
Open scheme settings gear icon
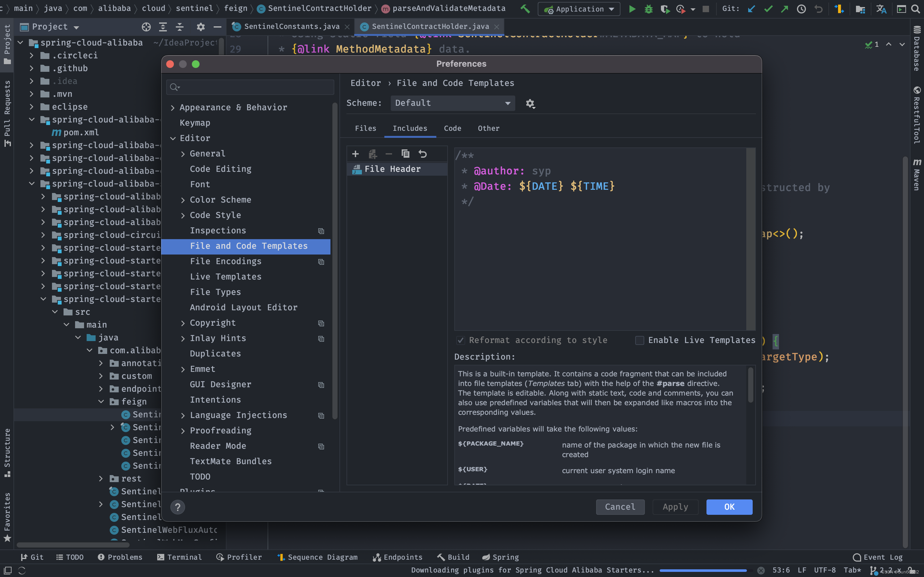pyautogui.click(x=530, y=104)
